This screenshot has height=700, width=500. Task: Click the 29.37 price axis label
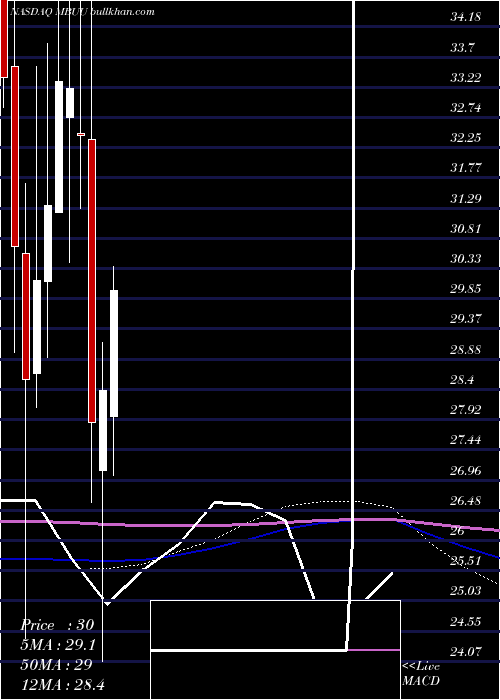tap(466, 319)
